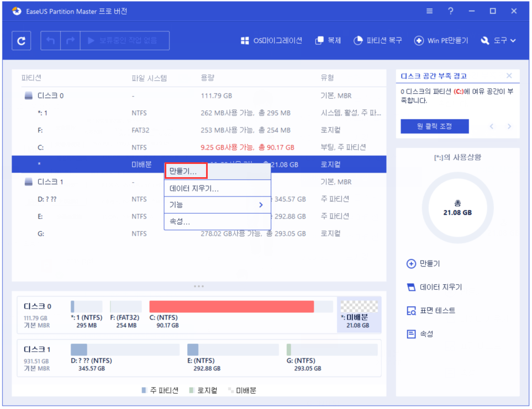Screen dimensions: 532x409
Task: Select the 미배분 21.08 GB block in disk map
Action: 359,316
